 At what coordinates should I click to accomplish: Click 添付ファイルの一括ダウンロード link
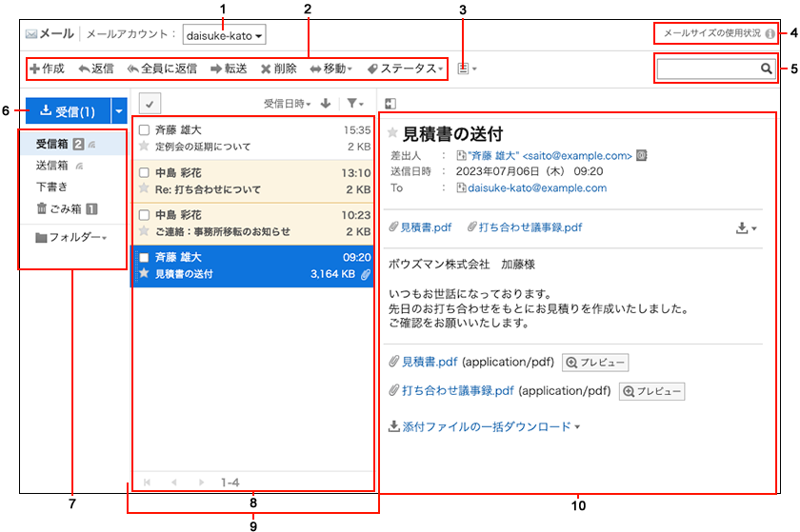click(487, 426)
